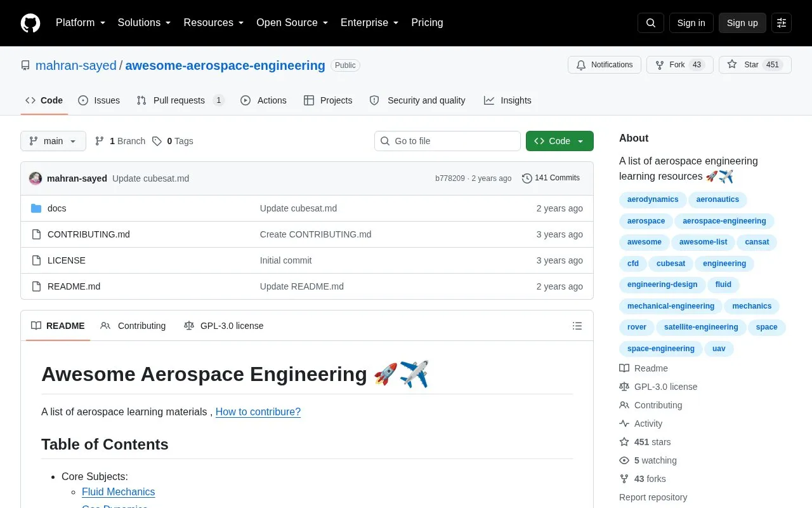
Task: Open the Insights tab
Action: pyautogui.click(x=507, y=100)
